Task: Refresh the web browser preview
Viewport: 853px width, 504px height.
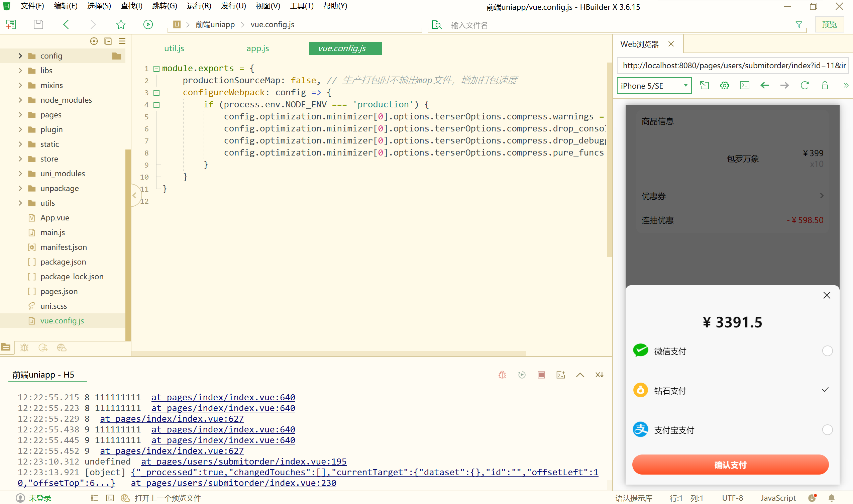Action: tap(805, 86)
